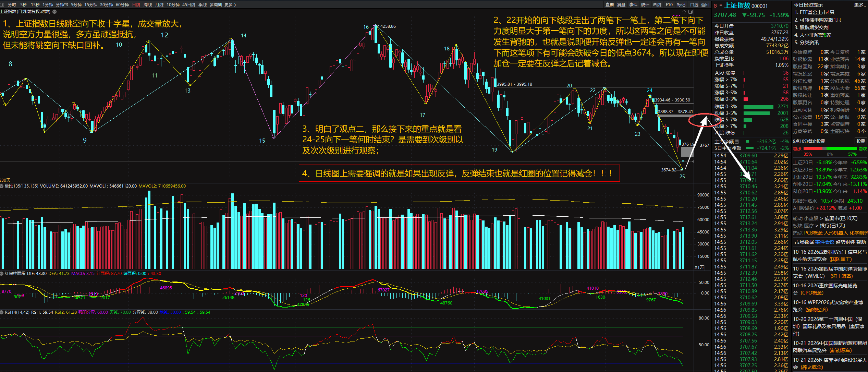Open the volume indicator (量比) settings icon
The width and height of the screenshot is (868, 372).
[2, 186]
